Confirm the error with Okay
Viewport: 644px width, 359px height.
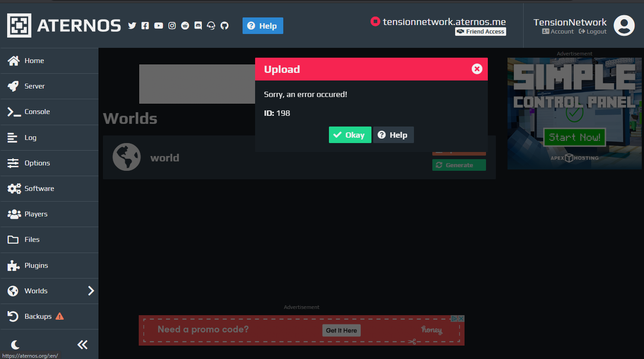tap(350, 135)
